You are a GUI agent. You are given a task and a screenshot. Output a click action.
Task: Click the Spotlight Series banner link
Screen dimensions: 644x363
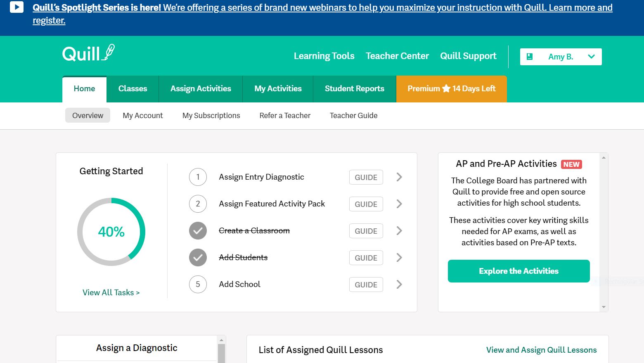click(322, 14)
